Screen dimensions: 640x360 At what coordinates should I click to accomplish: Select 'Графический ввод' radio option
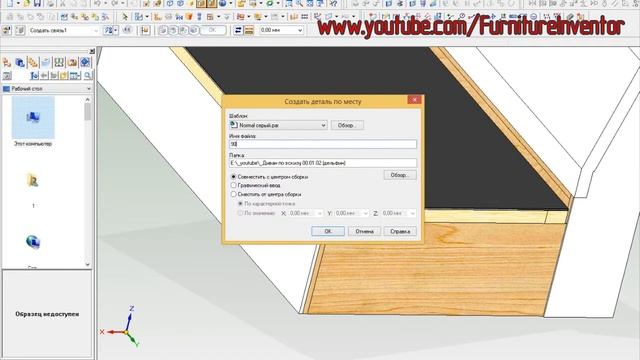(x=233, y=185)
